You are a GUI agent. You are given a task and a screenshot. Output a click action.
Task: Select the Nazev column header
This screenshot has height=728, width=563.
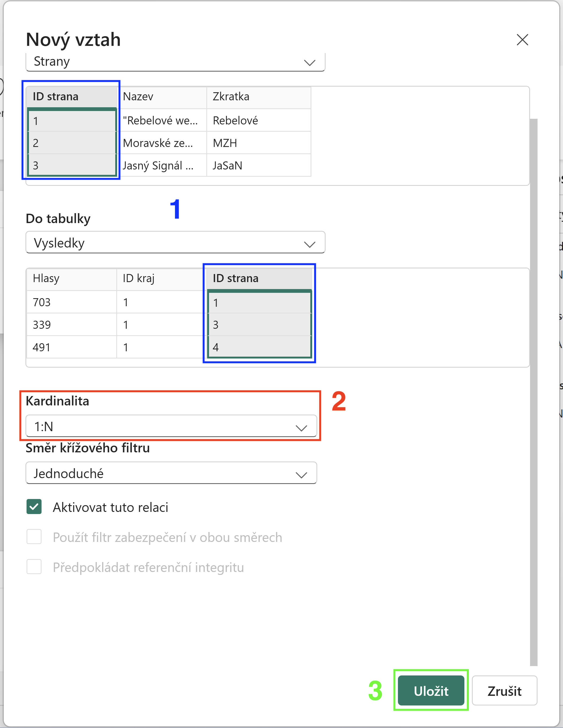click(x=162, y=97)
